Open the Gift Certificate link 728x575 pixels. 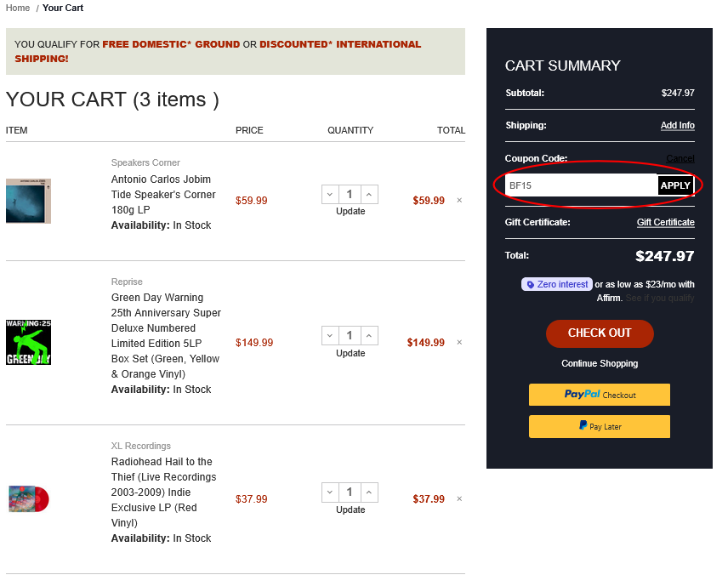[665, 222]
